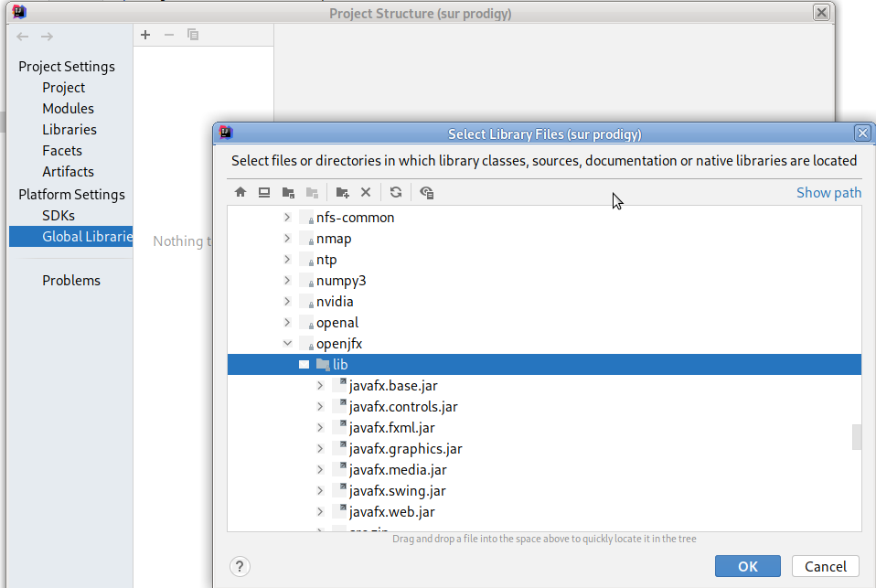
Task: Open Modules in Project Settings
Action: (x=68, y=109)
